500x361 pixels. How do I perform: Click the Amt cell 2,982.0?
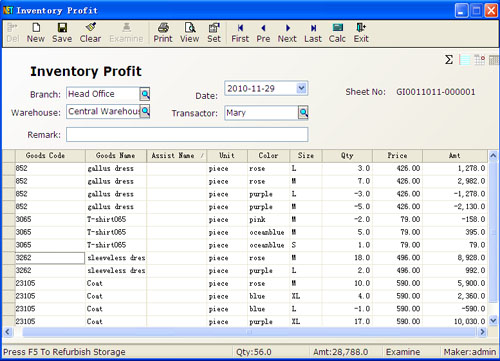(455, 181)
